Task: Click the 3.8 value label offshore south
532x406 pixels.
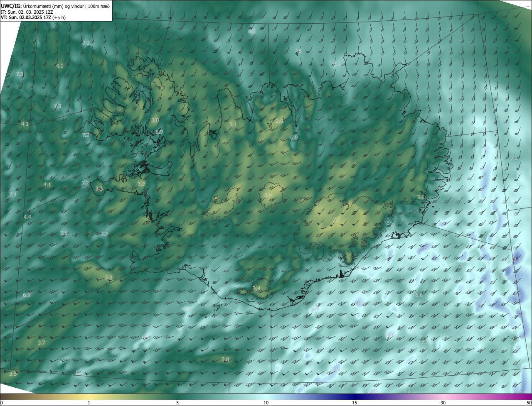Action: click(225, 359)
